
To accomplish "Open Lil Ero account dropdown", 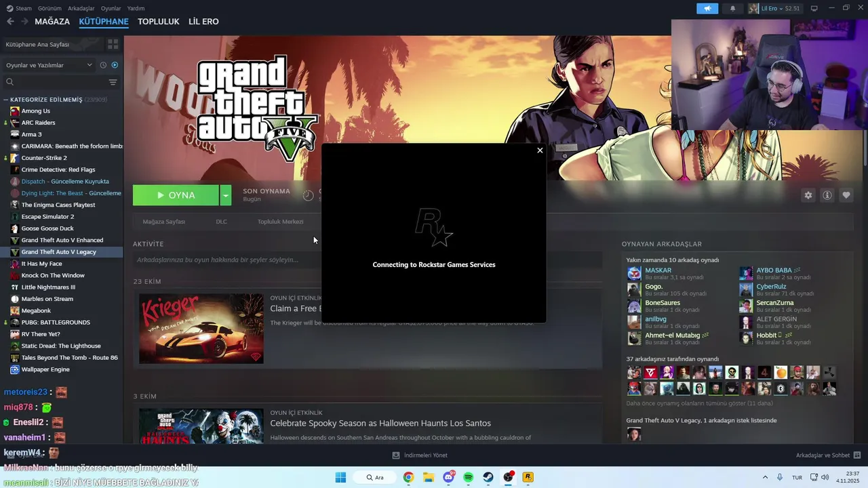I will tap(774, 8).
